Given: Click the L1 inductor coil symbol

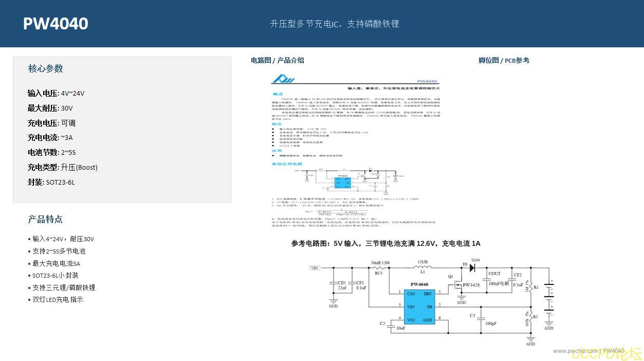Looking at the screenshot, I should click(x=423, y=267).
